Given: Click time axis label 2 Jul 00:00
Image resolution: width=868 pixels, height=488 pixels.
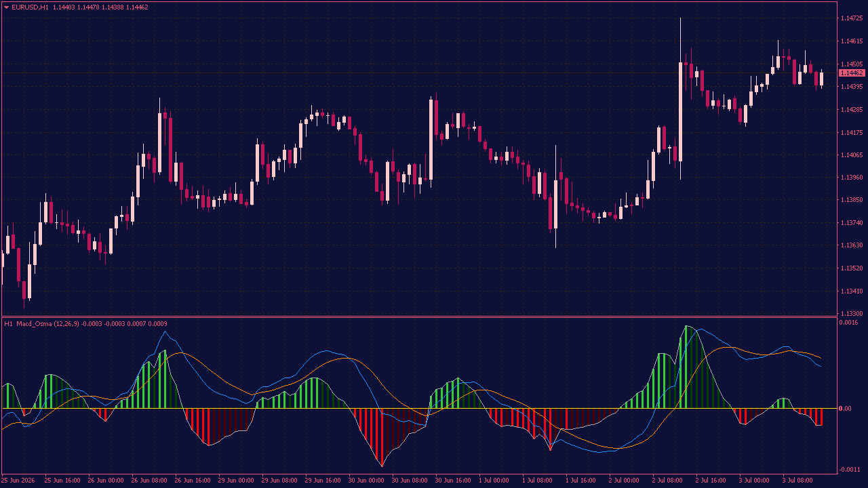Looking at the screenshot, I should (625, 481).
